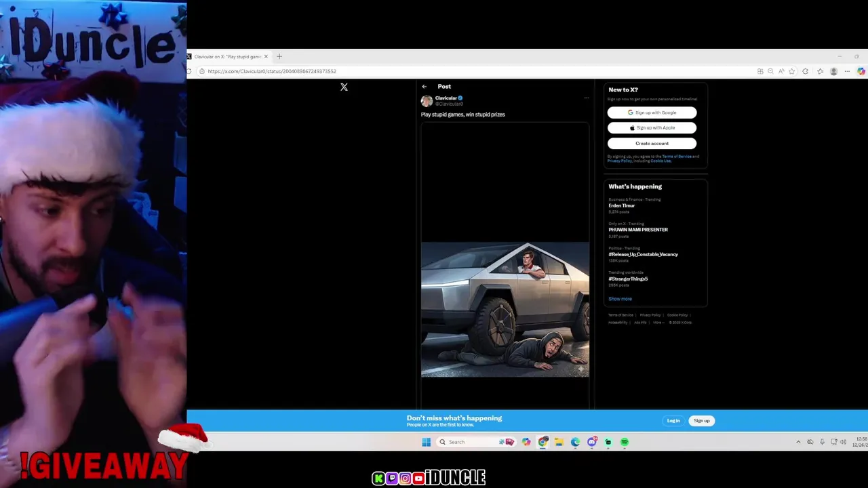This screenshot has width=868, height=488.
Task: Go back using the arrow beside Post
Action: [424, 87]
